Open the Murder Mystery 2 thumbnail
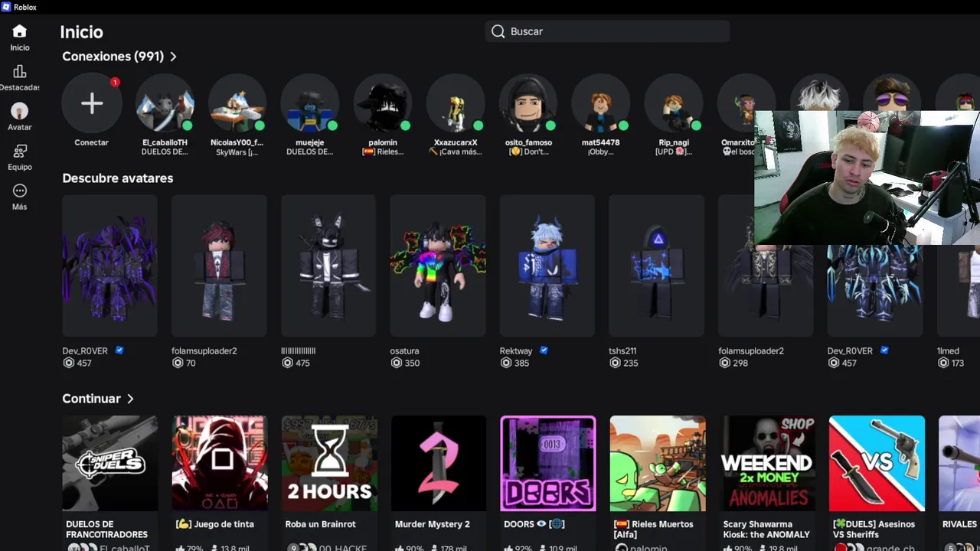This screenshot has height=551, width=980. (438, 463)
